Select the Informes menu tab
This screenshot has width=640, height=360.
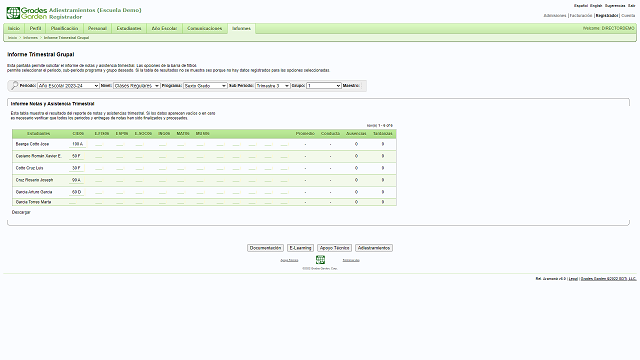(241, 28)
